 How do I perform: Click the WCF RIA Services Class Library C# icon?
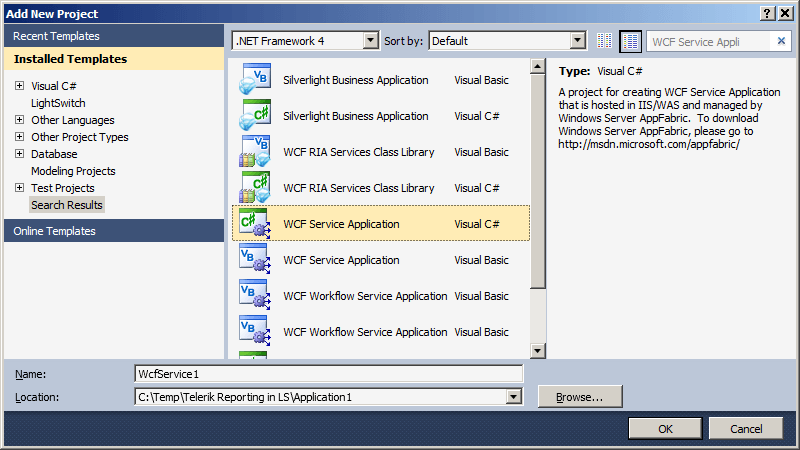[x=255, y=187]
